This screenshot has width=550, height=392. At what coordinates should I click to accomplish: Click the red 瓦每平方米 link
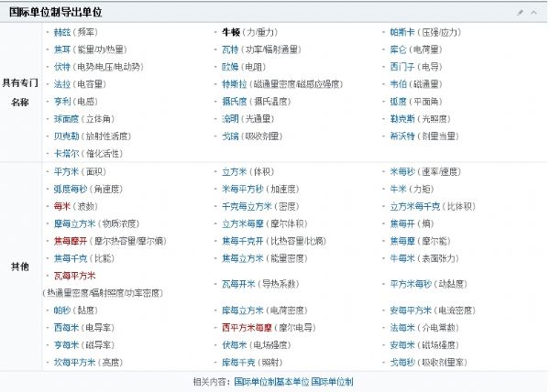pos(75,276)
